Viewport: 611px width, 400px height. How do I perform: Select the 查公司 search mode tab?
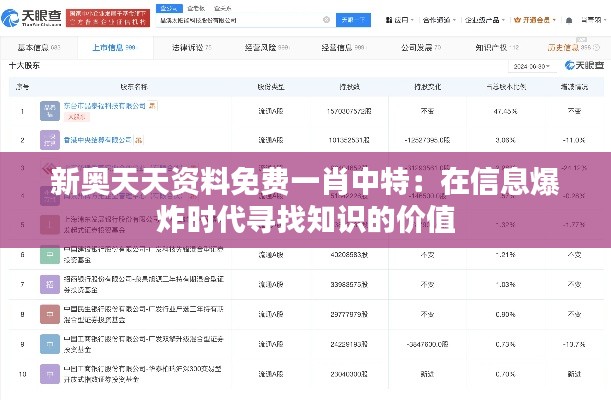click(x=169, y=8)
